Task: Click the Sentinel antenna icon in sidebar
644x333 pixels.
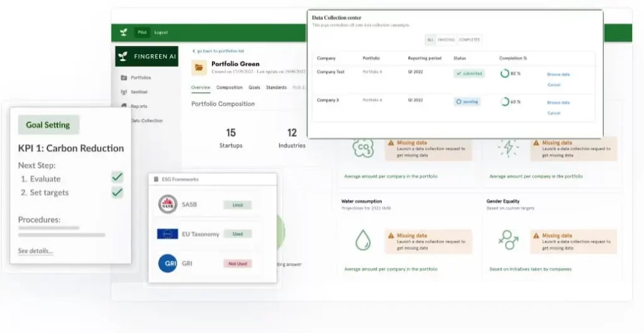Action: (x=124, y=92)
